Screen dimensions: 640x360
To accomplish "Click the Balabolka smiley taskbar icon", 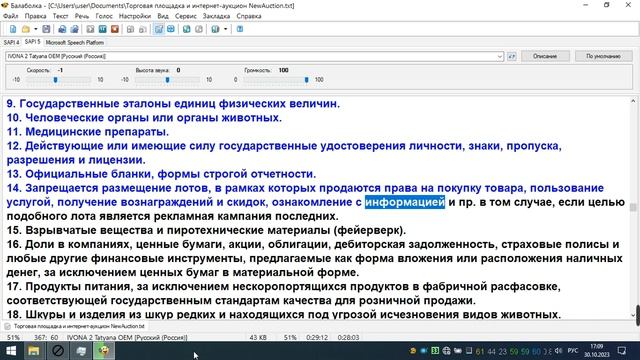I will tap(104, 351).
